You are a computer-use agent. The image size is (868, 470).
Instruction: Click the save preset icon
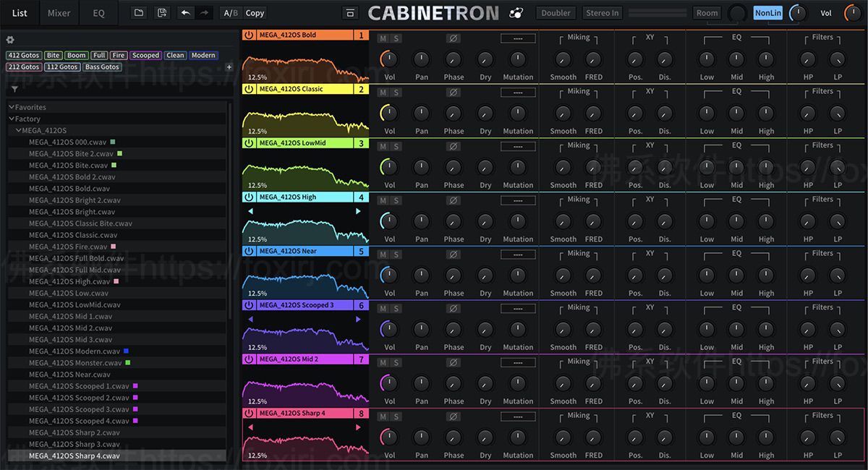[162, 12]
